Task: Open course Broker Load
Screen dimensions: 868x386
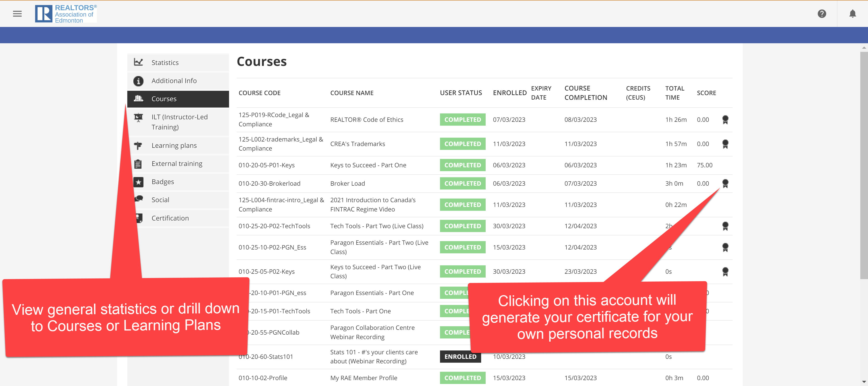Action: point(347,183)
